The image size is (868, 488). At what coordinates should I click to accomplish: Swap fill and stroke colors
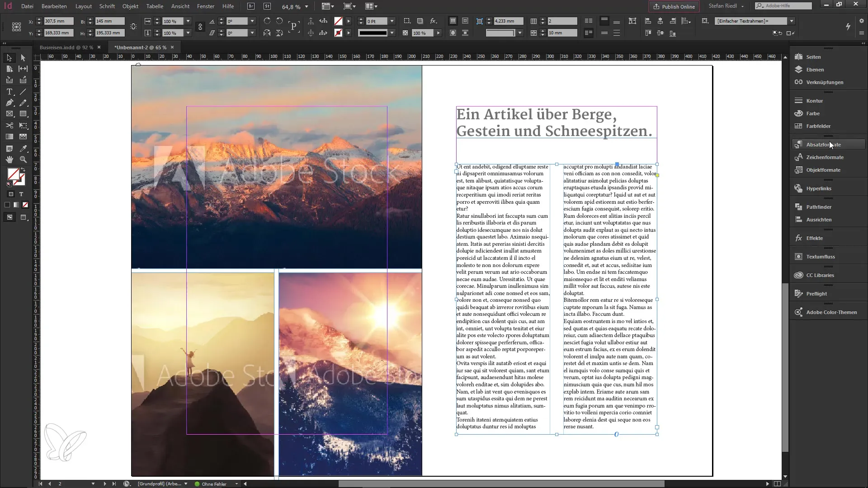pyautogui.click(x=23, y=169)
